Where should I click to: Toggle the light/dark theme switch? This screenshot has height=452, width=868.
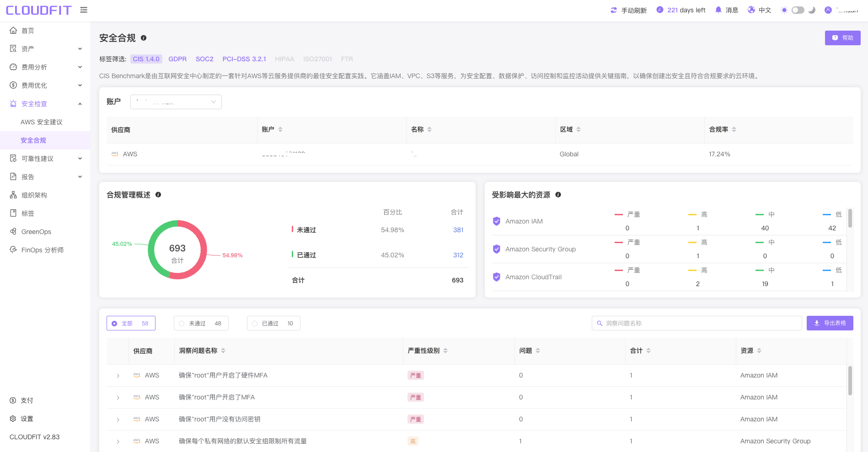(798, 10)
